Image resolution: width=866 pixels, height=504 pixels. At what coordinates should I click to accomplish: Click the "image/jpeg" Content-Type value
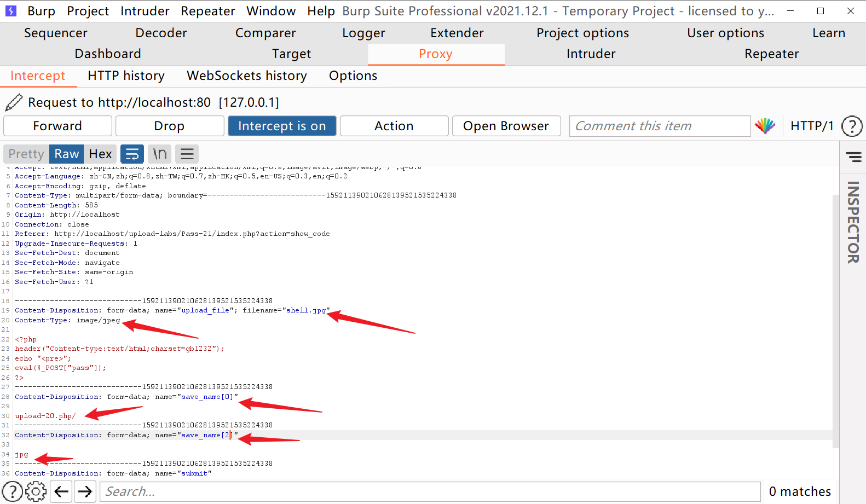pyautogui.click(x=98, y=320)
